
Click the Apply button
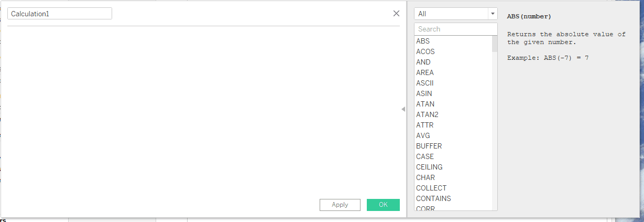coord(340,205)
